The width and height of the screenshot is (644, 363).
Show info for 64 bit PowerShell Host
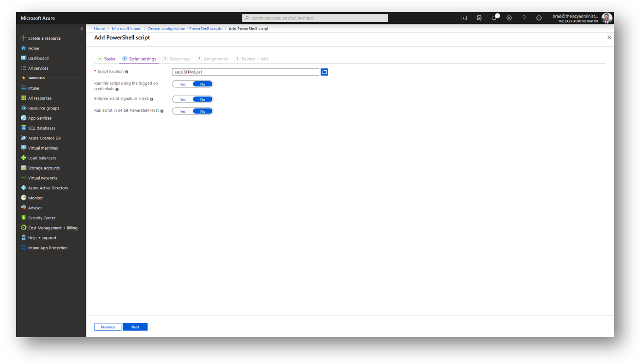pos(162,111)
